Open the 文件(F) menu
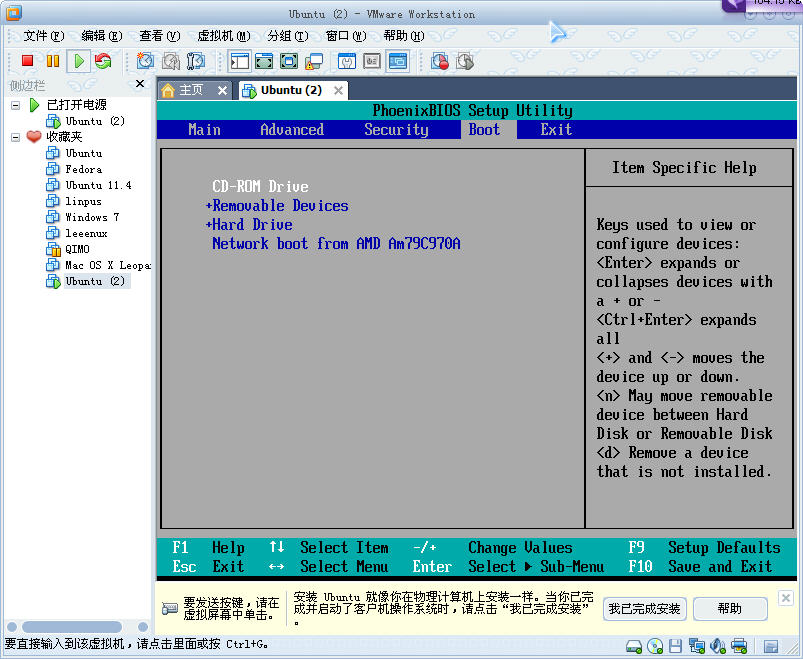 click(44, 36)
